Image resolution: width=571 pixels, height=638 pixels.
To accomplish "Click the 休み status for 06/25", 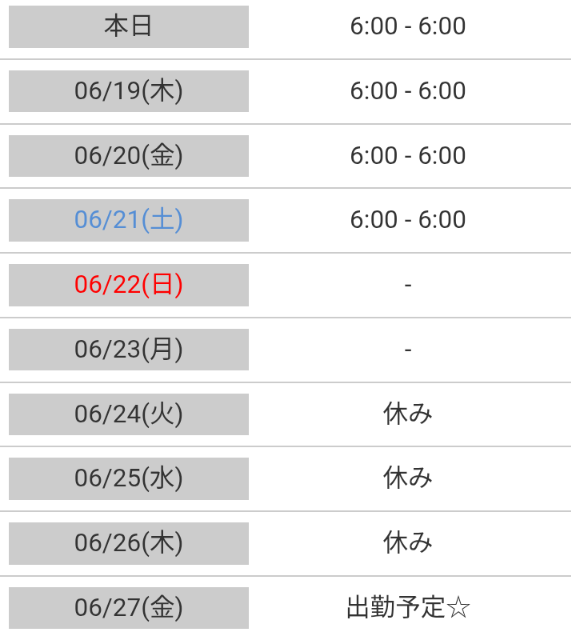I will (408, 478).
